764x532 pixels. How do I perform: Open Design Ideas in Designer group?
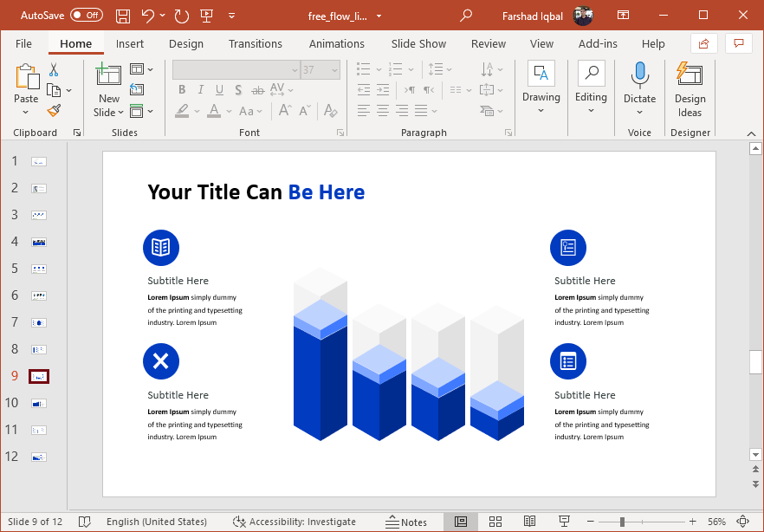click(690, 89)
